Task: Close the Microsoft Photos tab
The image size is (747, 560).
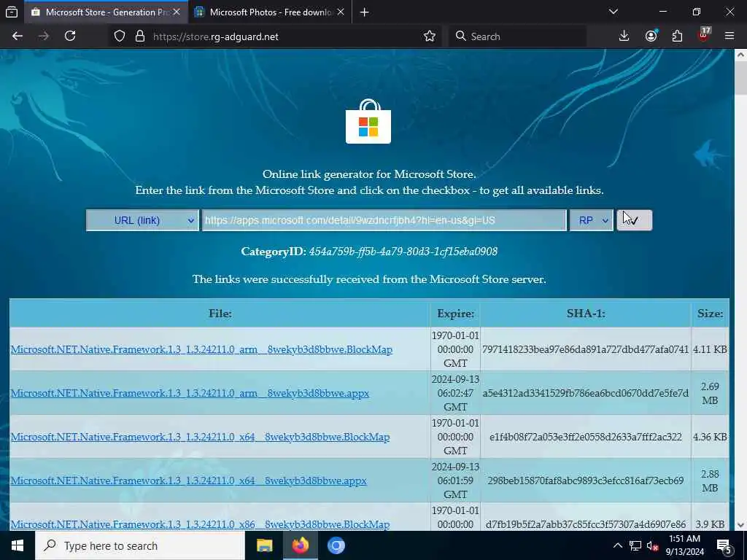Action: point(341,12)
